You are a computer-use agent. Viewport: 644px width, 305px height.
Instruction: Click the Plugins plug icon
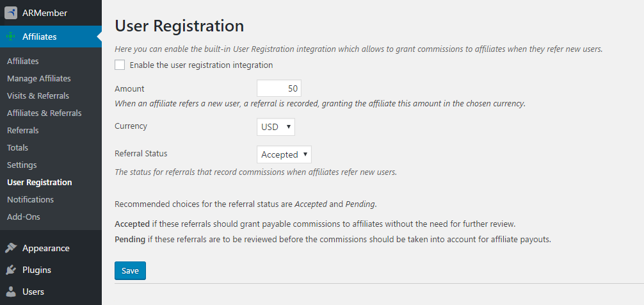pos(11,270)
